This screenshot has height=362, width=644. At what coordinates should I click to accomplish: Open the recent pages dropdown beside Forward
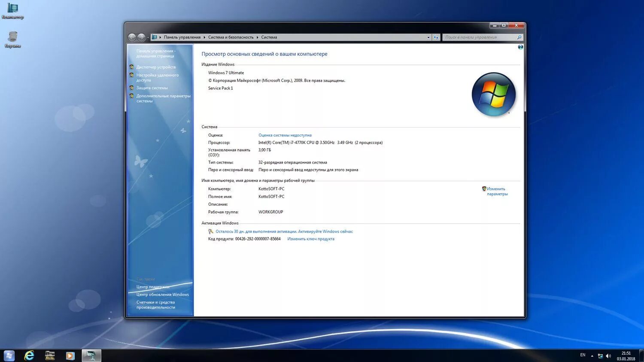click(x=148, y=37)
